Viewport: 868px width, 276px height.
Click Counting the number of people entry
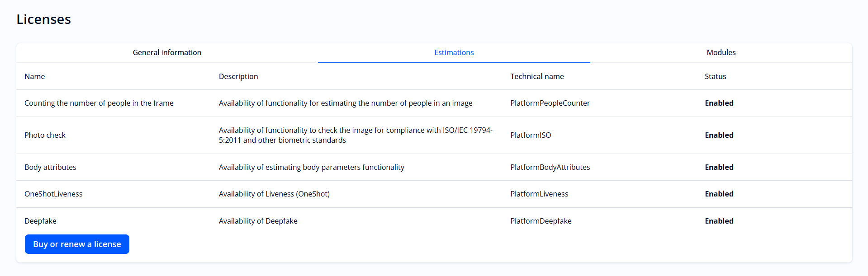(99, 103)
